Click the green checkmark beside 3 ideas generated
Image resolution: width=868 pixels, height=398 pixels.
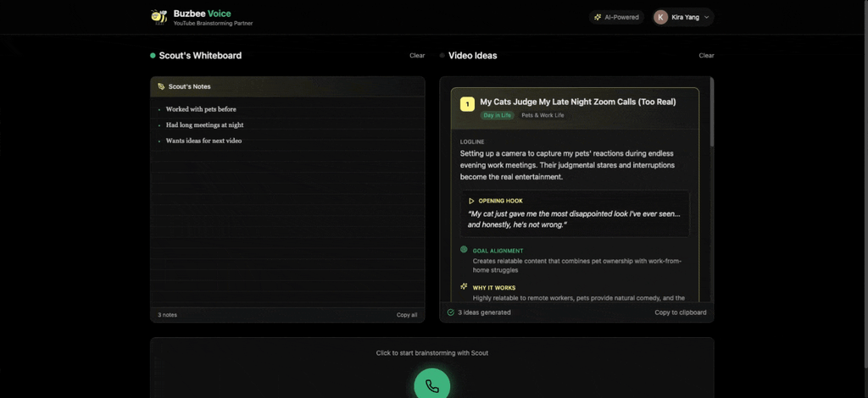point(451,312)
